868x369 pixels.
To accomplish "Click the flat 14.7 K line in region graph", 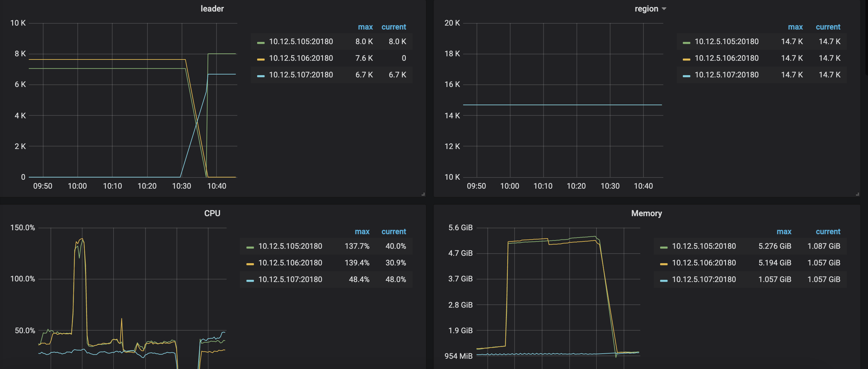I will 559,105.
